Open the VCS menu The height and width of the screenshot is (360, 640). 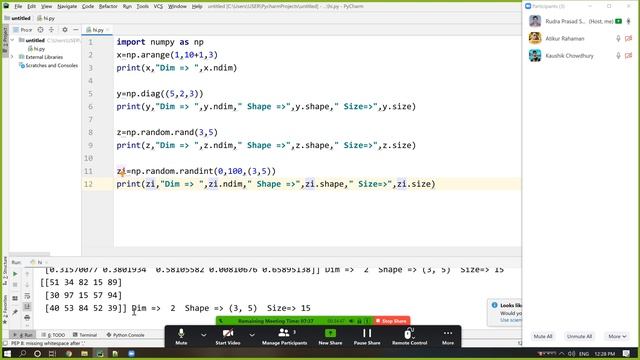pos(158,7)
